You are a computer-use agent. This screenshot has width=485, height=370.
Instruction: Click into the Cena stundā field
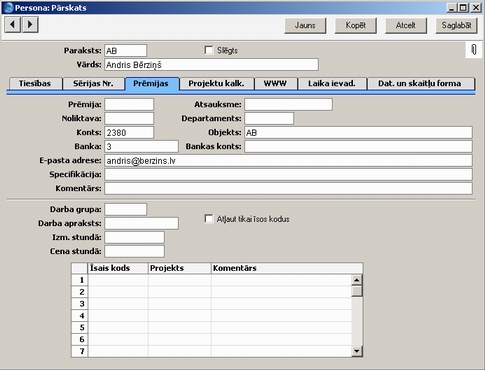point(134,251)
